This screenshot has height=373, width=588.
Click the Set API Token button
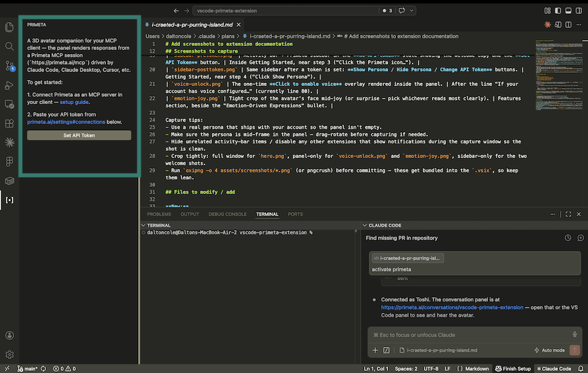(79, 135)
